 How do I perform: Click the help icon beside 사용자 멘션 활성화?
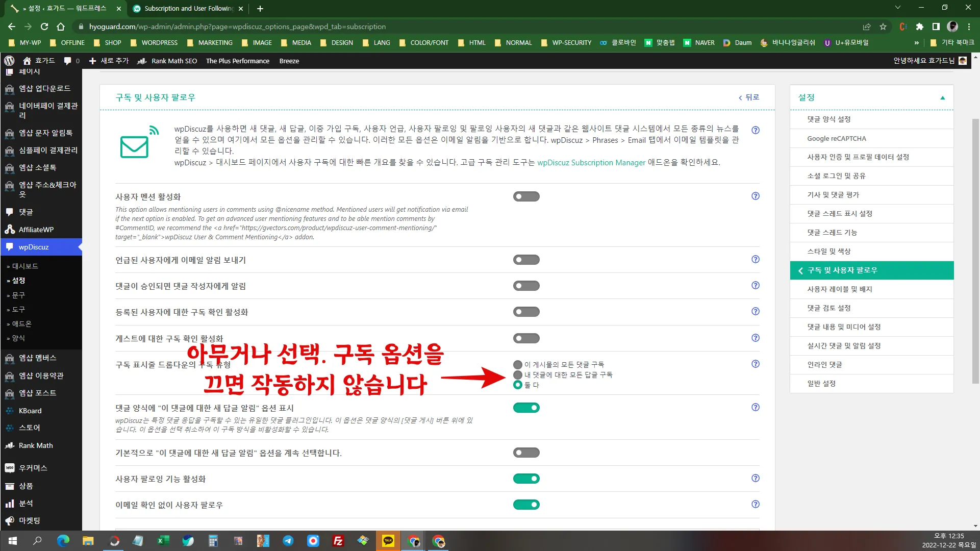click(756, 196)
